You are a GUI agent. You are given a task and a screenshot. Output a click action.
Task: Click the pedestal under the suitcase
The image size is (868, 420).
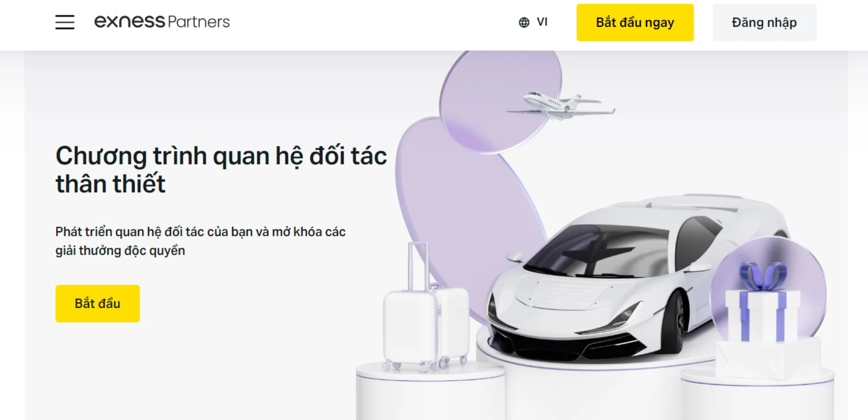click(x=429, y=391)
